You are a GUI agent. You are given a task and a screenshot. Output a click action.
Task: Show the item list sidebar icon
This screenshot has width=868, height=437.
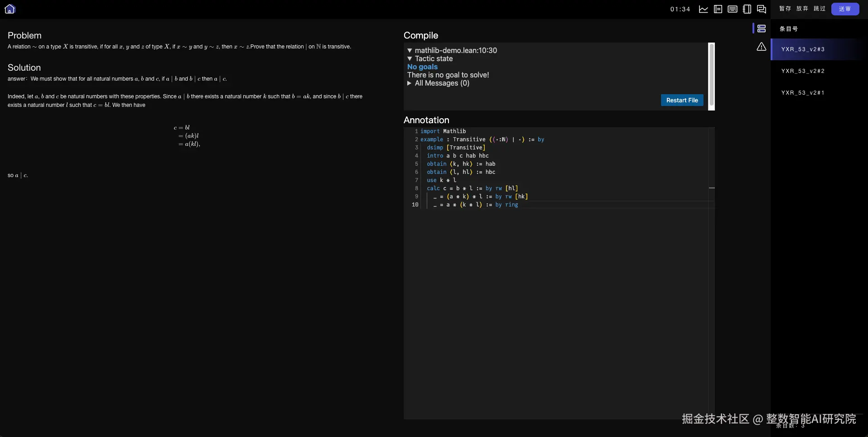point(762,29)
